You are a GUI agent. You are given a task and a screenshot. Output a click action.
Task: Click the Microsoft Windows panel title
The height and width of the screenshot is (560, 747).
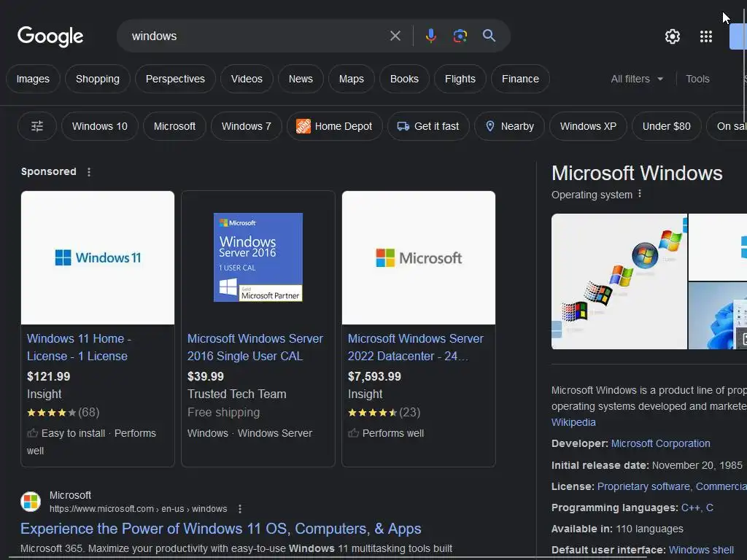[637, 174]
